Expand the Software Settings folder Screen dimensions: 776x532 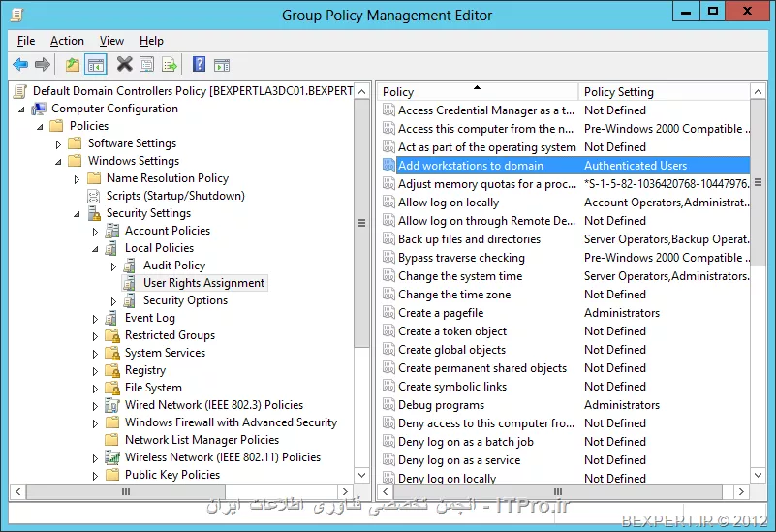coord(58,143)
